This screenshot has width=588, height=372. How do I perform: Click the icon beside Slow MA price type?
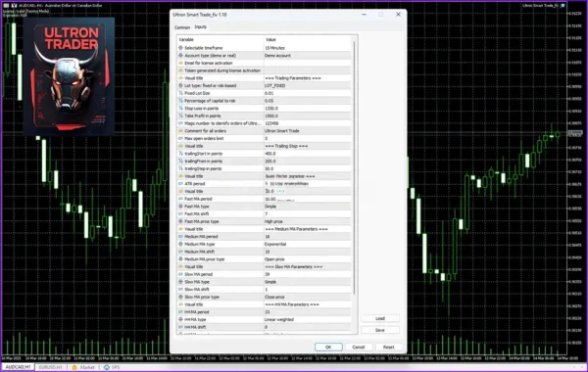click(180, 297)
